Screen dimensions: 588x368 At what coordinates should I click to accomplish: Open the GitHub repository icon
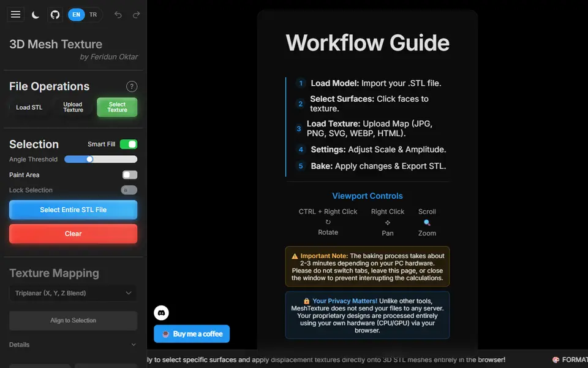[x=55, y=15]
